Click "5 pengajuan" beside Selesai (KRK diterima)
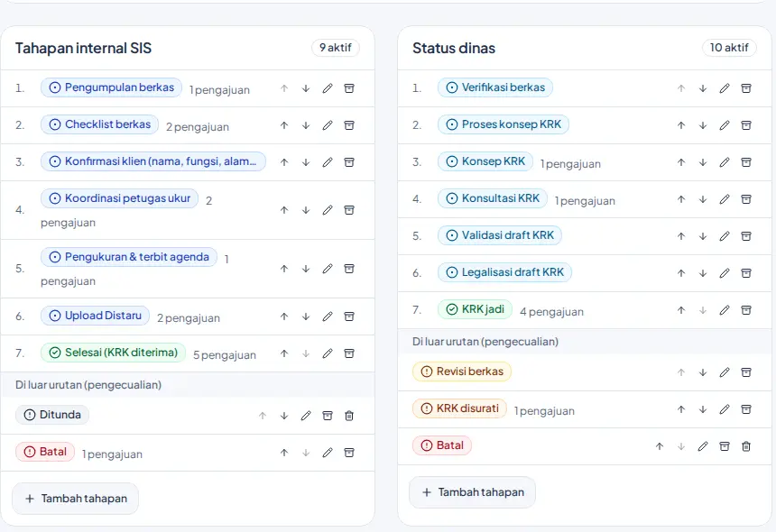This screenshot has width=776, height=532. click(x=225, y=355)
